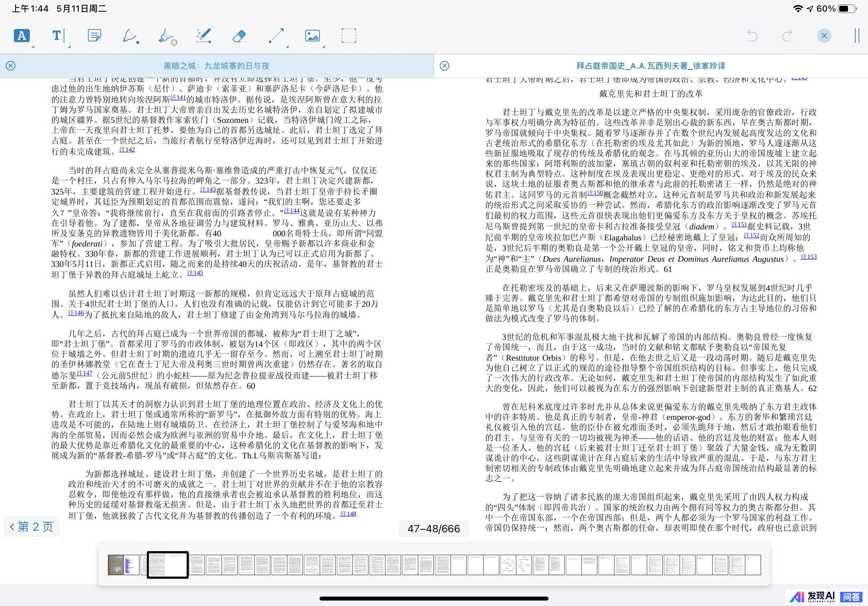Viewport: 868px width, 606px height.
Task: Open text tool options corner triangle
Action: coord(69,47)
